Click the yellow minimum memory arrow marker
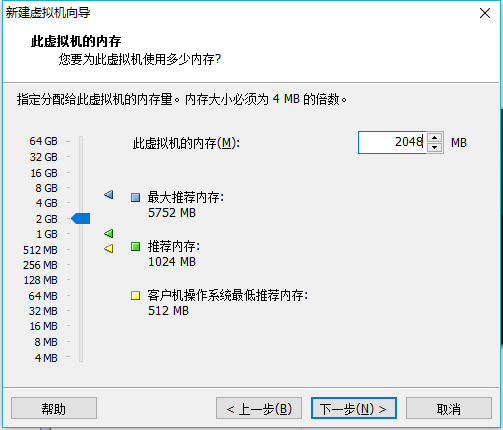 pos(109,248)
